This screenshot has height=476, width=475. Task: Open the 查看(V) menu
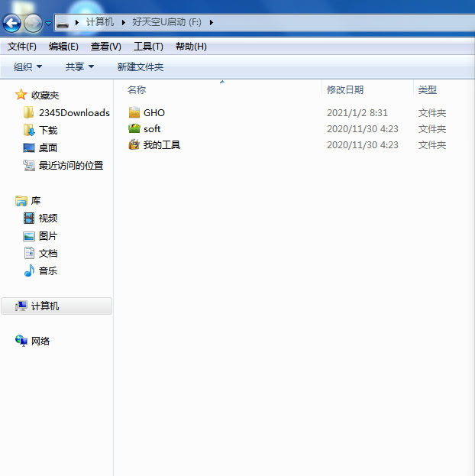pyautogui.click(x=106, y=47)
